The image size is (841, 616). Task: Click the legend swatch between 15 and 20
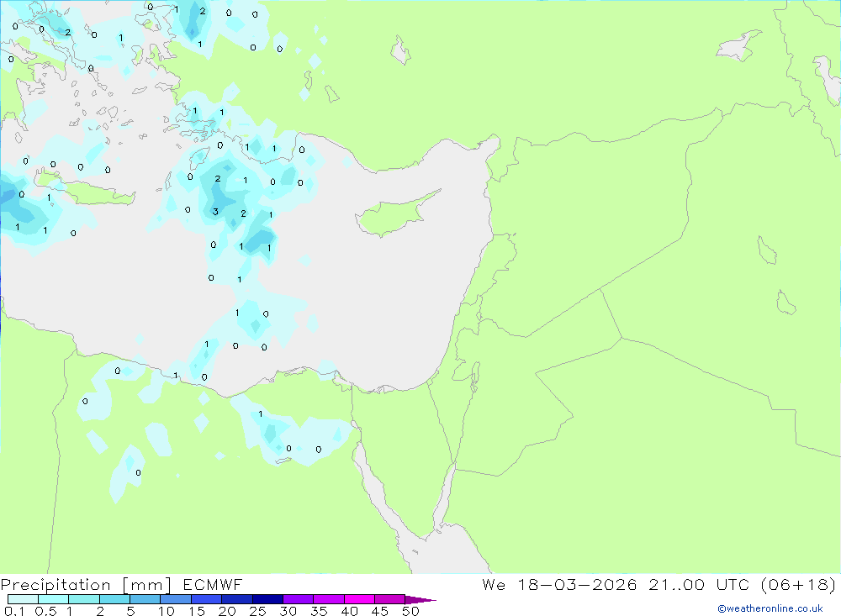click(207, 599)
